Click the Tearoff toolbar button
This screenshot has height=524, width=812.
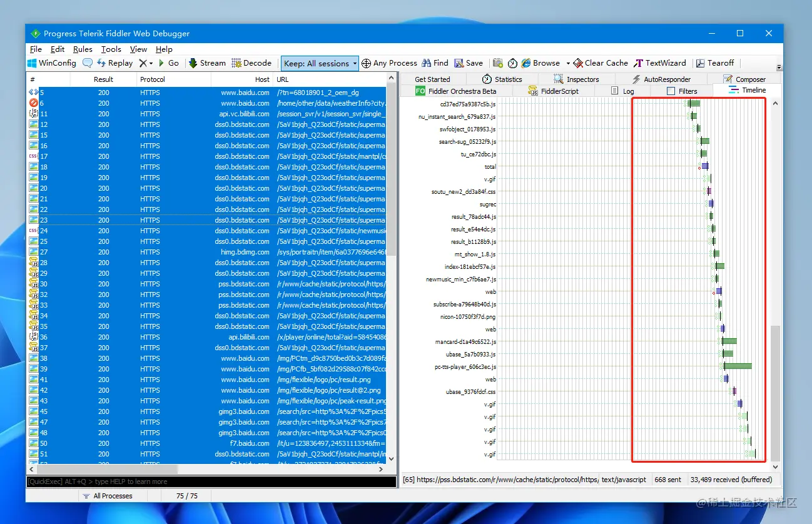pos(715,63)
